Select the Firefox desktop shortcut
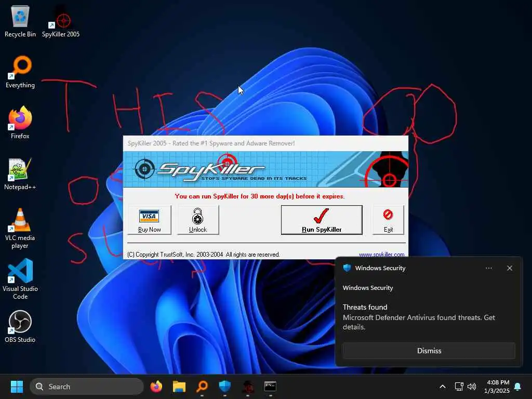532x399 pixels. click(20, 123)
